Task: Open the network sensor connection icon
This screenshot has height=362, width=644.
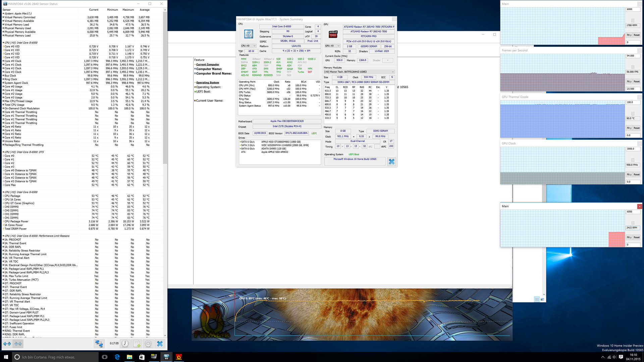Action: [x=99, y=344]
